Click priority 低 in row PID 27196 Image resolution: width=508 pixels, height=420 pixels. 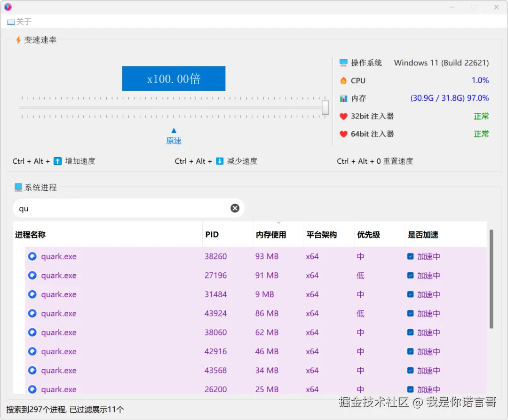click(x=360, y=276)
